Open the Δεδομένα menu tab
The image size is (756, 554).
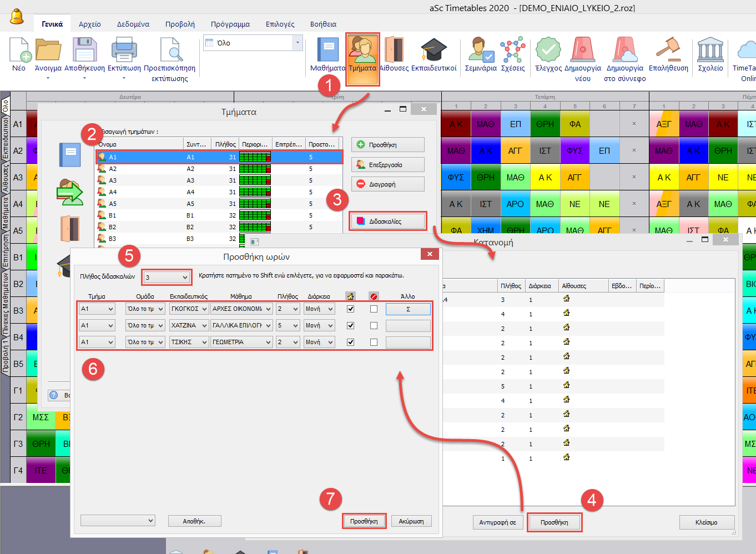(x=133, y=24)
